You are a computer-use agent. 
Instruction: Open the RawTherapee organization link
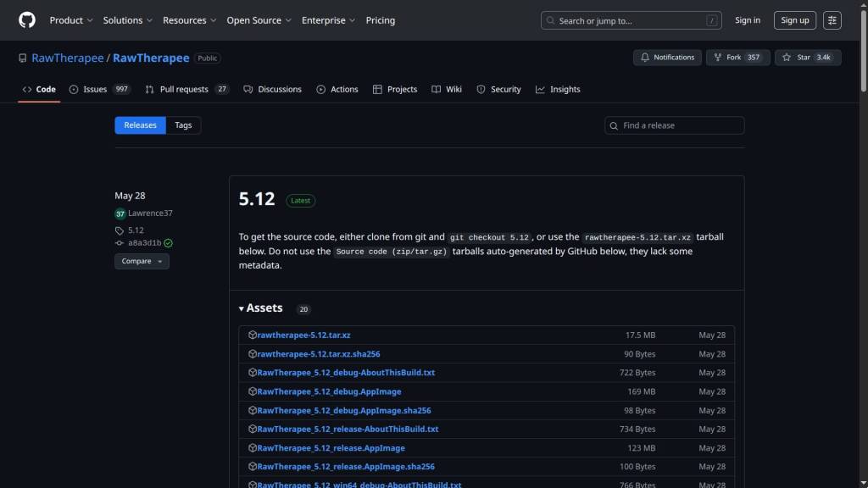[68, 58]
